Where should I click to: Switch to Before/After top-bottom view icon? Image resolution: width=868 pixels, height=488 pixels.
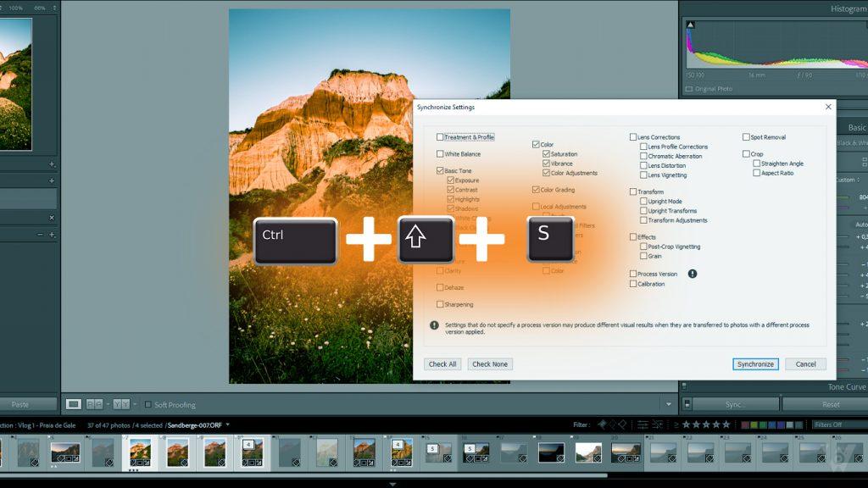click(x=121, y=404)
